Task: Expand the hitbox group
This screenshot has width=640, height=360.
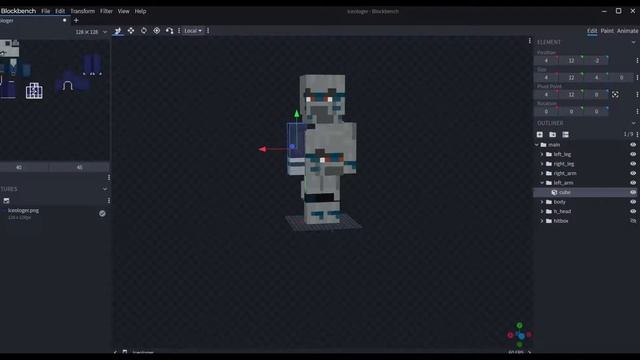Action: point(542,221)
